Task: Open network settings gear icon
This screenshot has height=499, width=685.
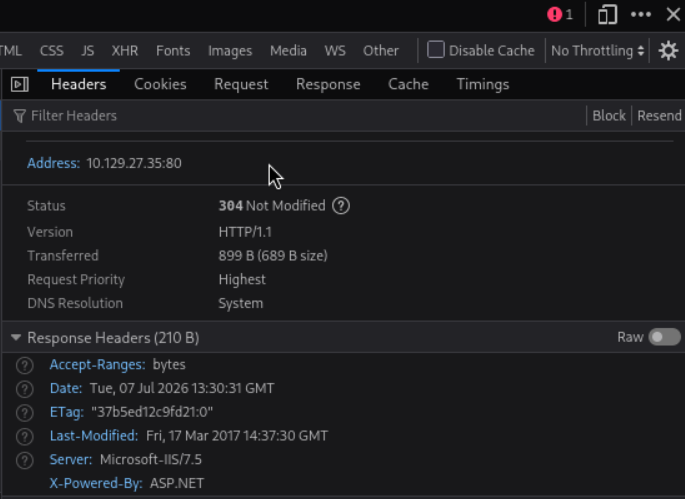Action: point(668,51)
